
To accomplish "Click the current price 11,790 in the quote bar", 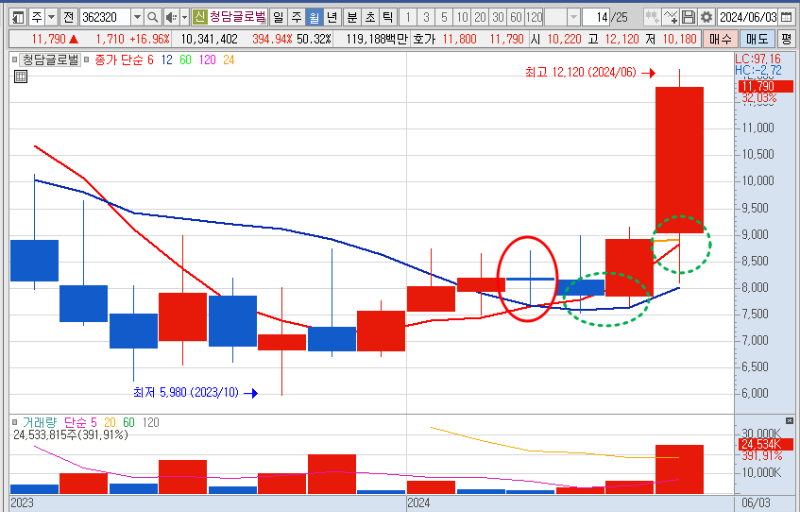I will coord(49,39).
